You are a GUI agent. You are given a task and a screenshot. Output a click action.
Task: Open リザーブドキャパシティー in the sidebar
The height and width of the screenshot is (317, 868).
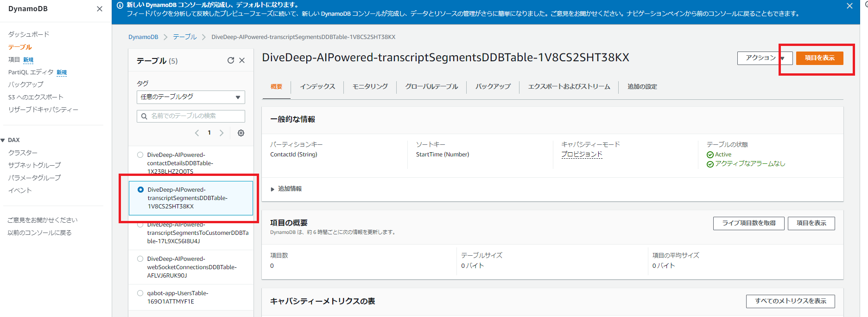pyautogui.click(x=43, y=110)
